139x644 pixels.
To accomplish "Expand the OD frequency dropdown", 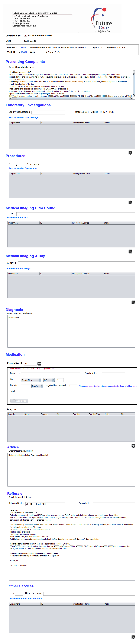I will (x=49, y=380).
